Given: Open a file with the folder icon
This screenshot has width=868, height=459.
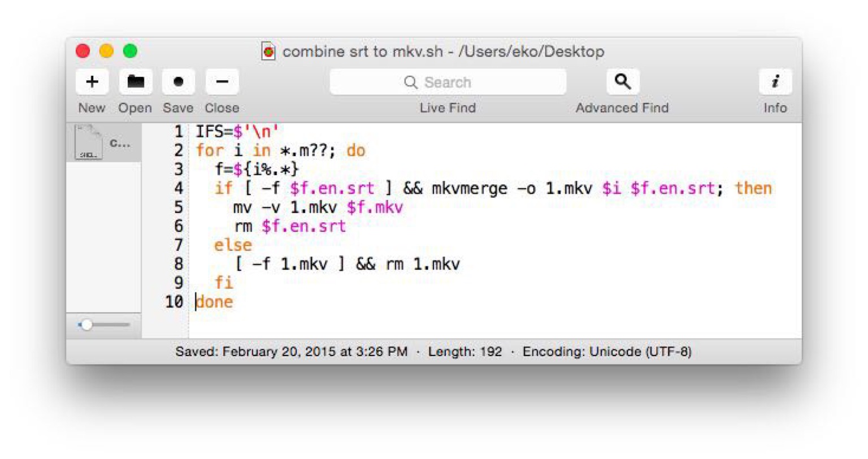Looking at the screenshot, I should [135, 82].
